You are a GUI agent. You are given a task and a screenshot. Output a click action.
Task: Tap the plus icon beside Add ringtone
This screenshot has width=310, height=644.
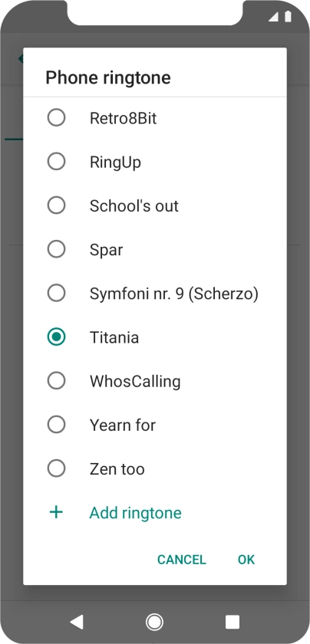[x=56, y=512]
